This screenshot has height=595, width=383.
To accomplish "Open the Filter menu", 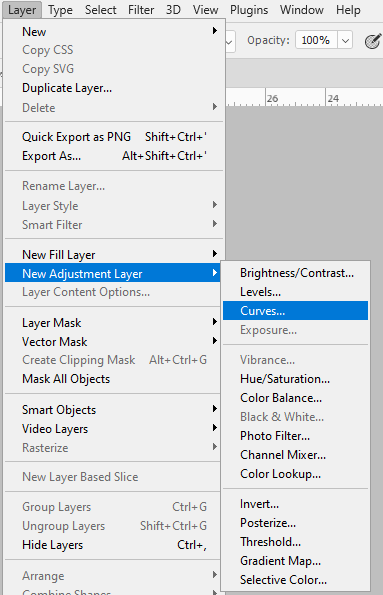I will point(141,10).
